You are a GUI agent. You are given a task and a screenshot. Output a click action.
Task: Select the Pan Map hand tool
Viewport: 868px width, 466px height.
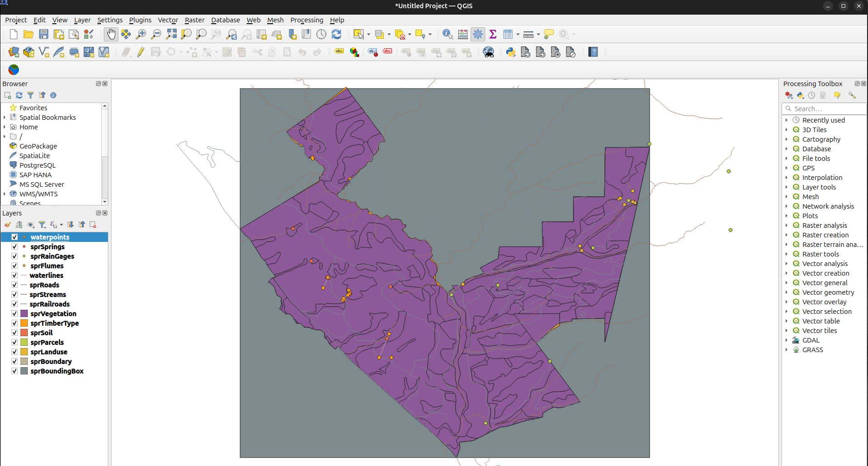click(x=111, y=34)
